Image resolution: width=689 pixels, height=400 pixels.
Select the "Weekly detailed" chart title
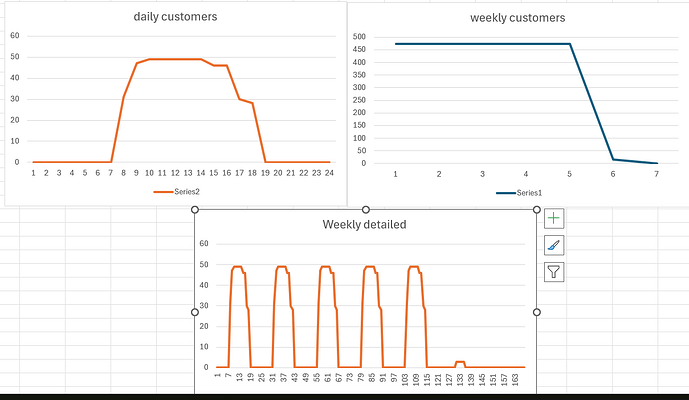[x=364, y=224]
